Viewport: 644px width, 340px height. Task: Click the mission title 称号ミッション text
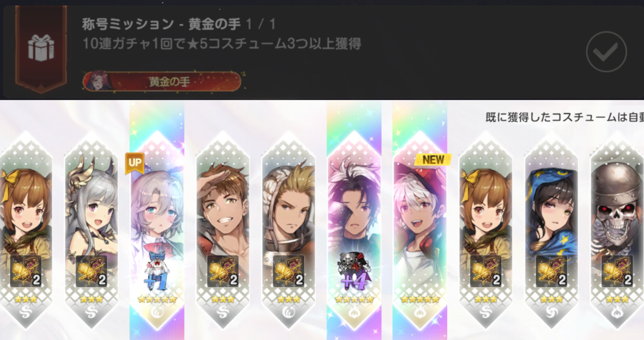click(x=128, y=24)
